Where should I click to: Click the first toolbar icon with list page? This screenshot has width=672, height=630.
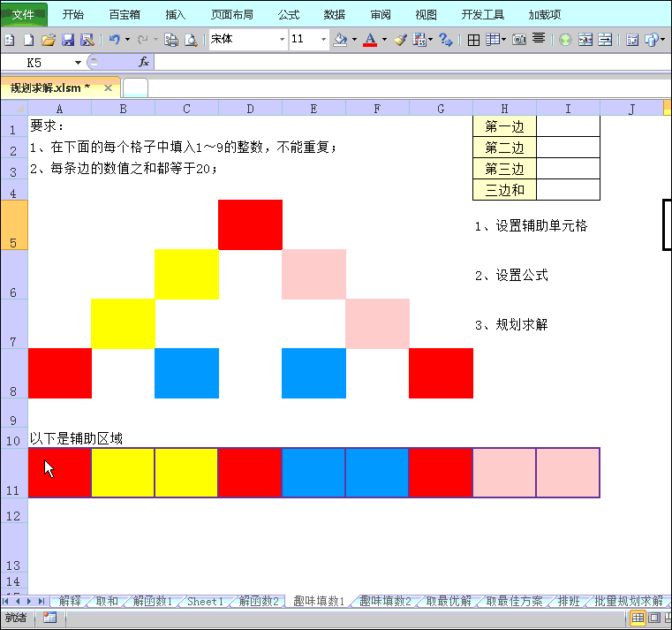[x=10, y=40]
